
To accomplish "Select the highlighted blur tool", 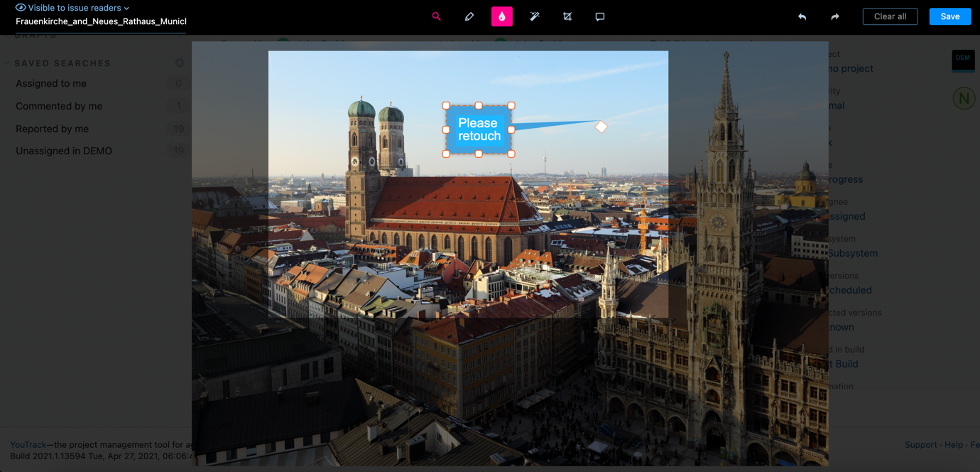I will point(501,16).
